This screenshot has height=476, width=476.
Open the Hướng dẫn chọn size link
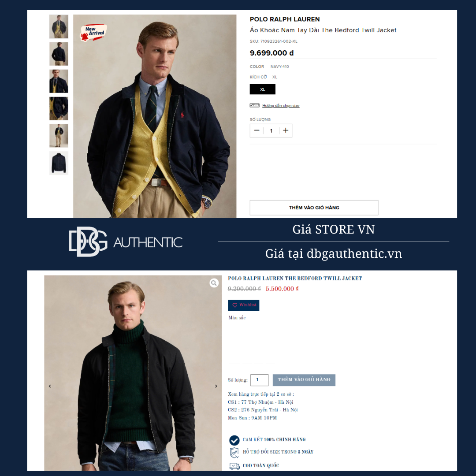[x=281, y=106]
